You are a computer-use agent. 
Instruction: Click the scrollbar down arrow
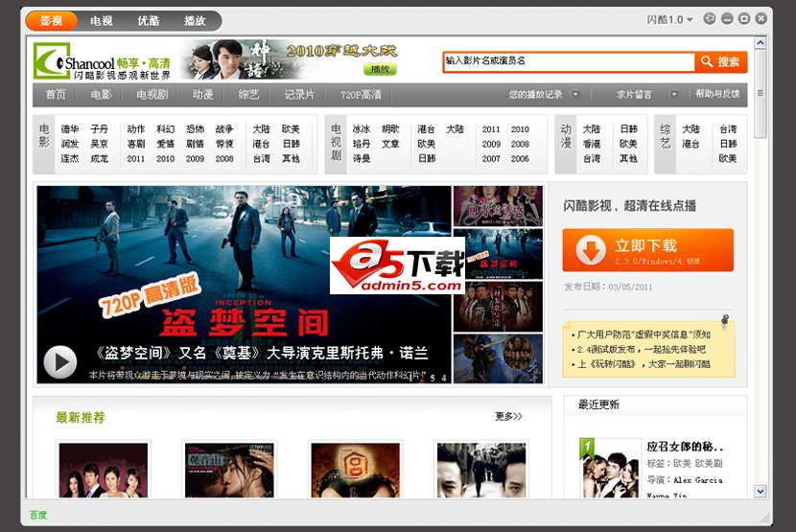tap(760, 491)
